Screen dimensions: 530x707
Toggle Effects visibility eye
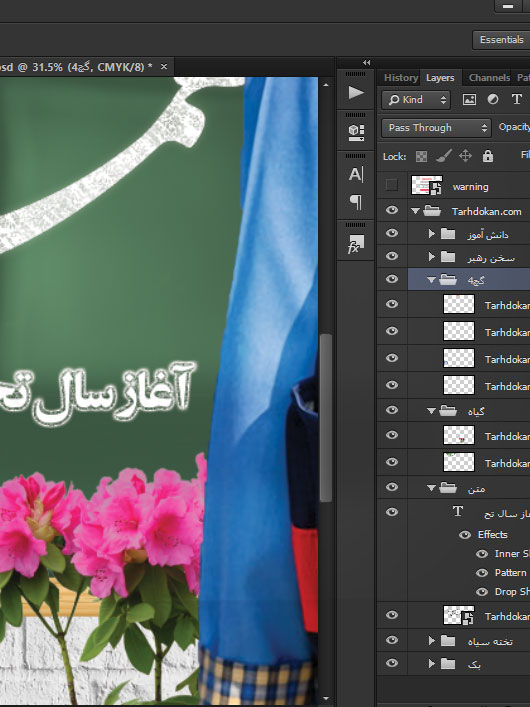tap(465, 535)
